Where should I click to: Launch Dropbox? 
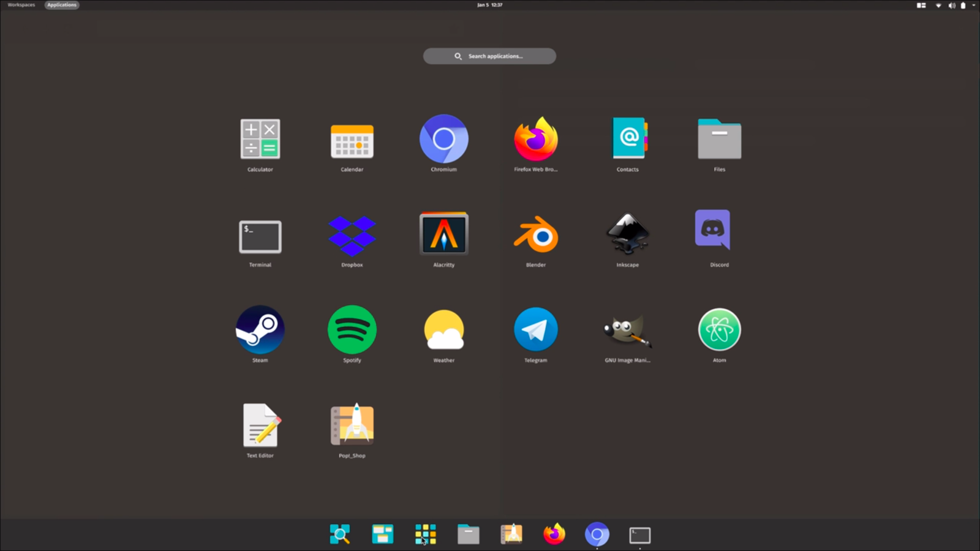click(x=352, y=236)
